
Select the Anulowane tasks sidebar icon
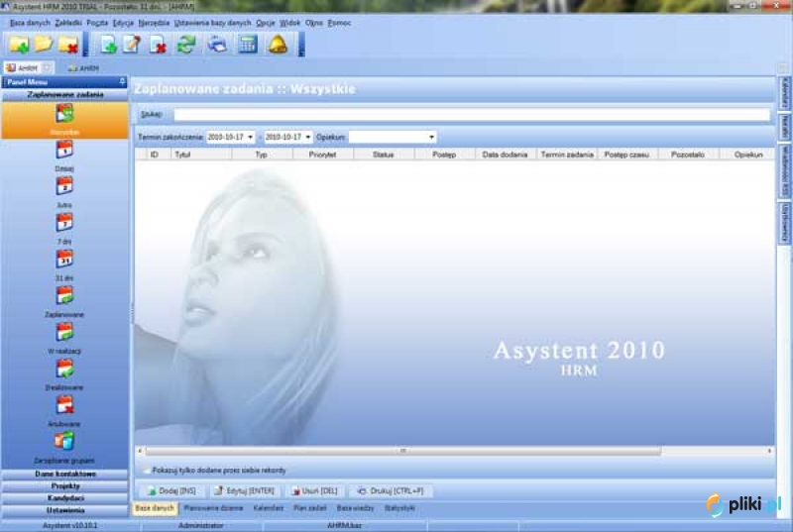pos(64,405)
